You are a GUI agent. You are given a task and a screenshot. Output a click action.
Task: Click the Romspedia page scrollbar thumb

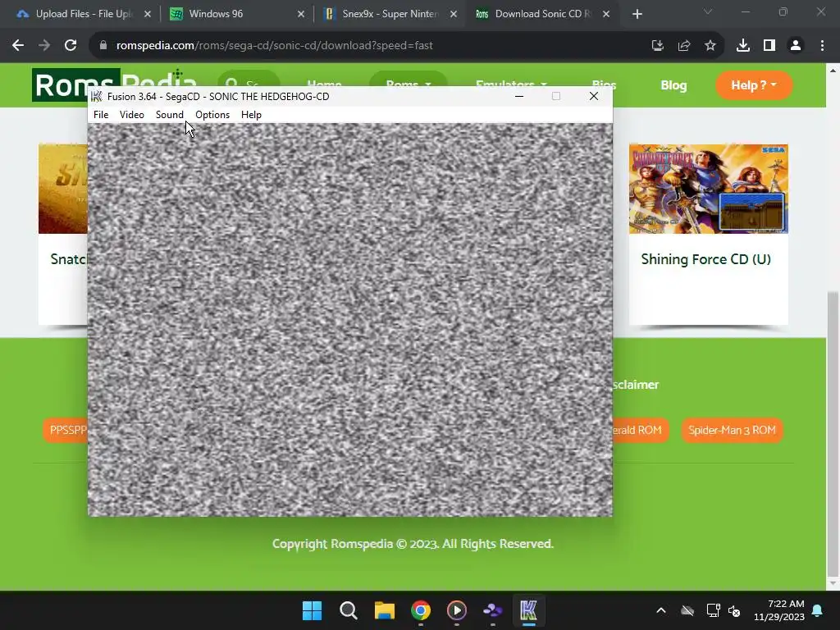click(x=833, y=434)
